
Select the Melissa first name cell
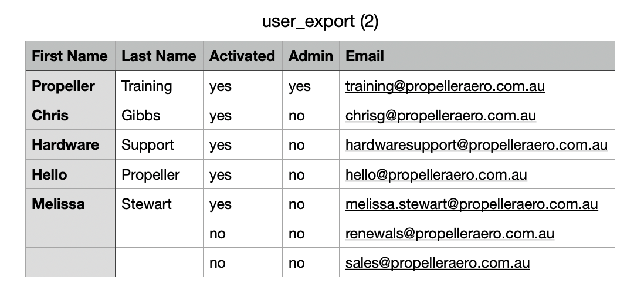pyautogui.click(x=70, y=204)
